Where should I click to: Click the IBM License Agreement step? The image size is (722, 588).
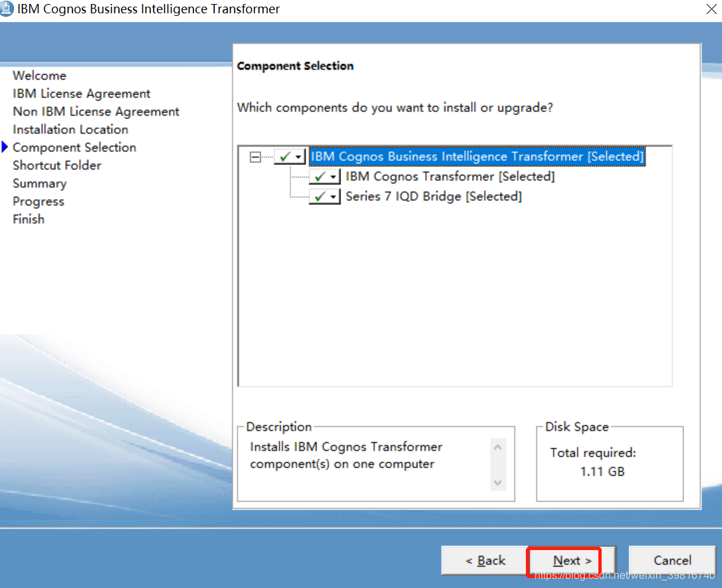(82, 94)
